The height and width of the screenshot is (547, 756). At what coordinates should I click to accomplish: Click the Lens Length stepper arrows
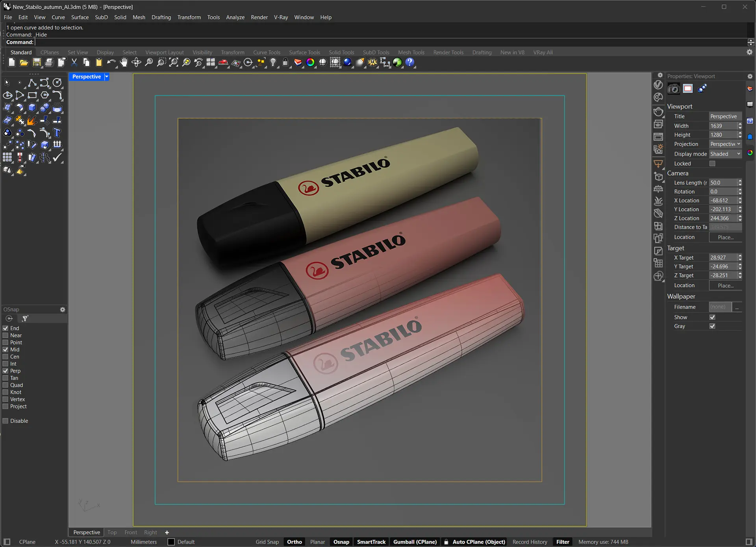(x=740, y=183)
